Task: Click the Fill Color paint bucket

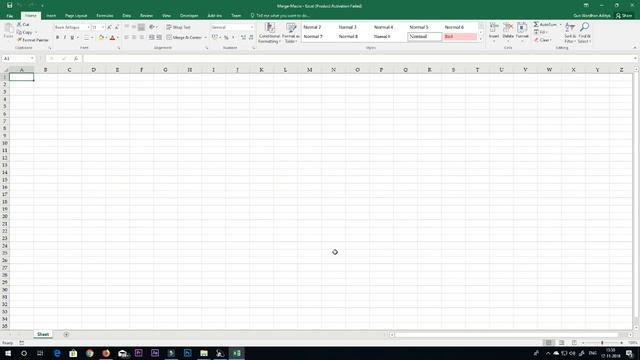Action: click(101, 38)
